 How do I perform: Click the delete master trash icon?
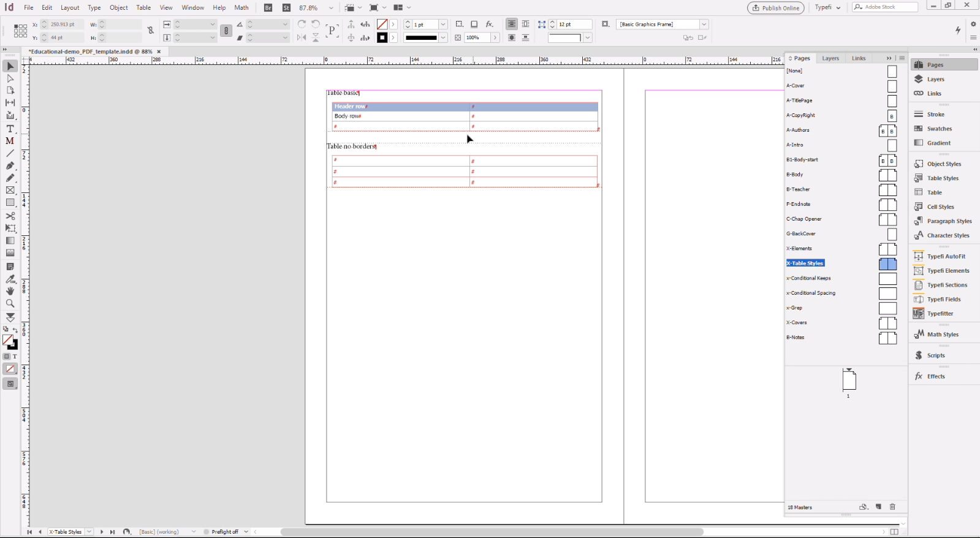click(x=892, y=507)
